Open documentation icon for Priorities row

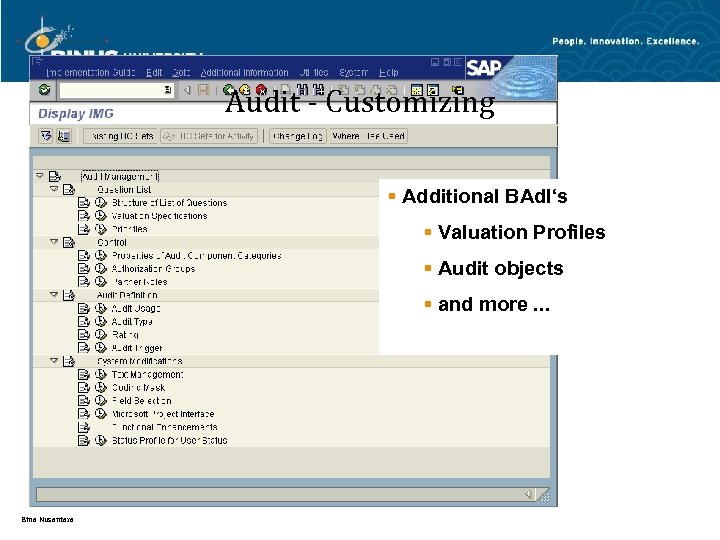coord(84,229)
